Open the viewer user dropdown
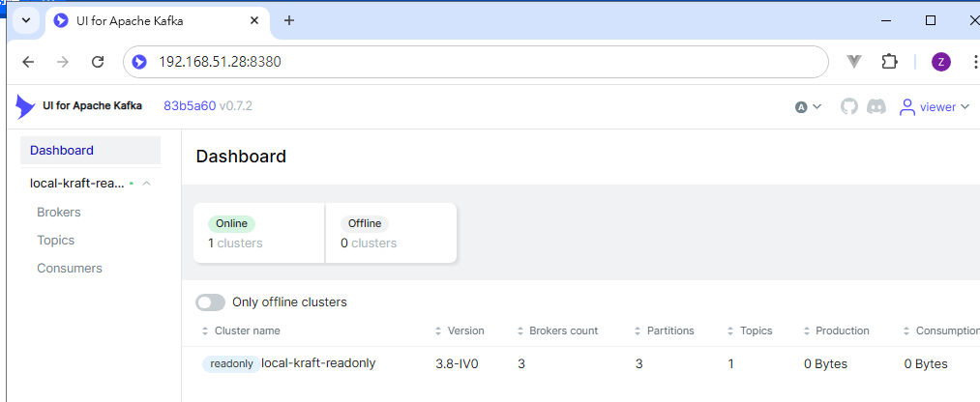 (x=935, y=106)
